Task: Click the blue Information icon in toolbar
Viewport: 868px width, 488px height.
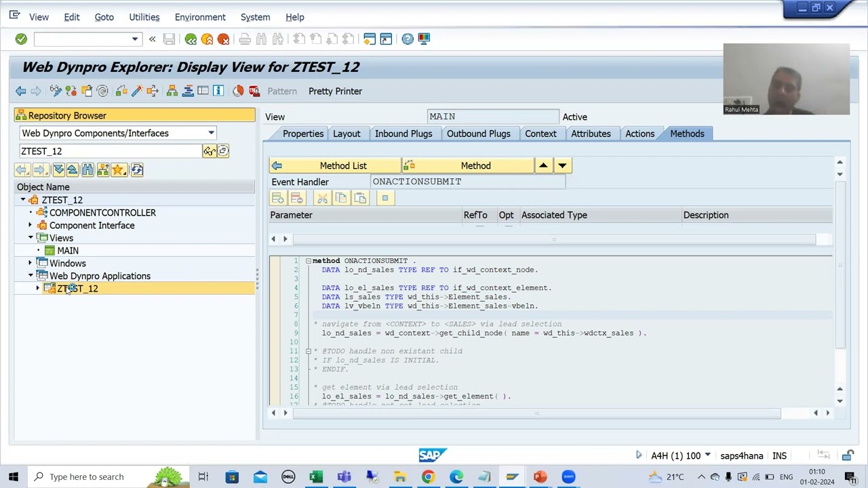Action: pyautogui.click(x=218, y=91)
